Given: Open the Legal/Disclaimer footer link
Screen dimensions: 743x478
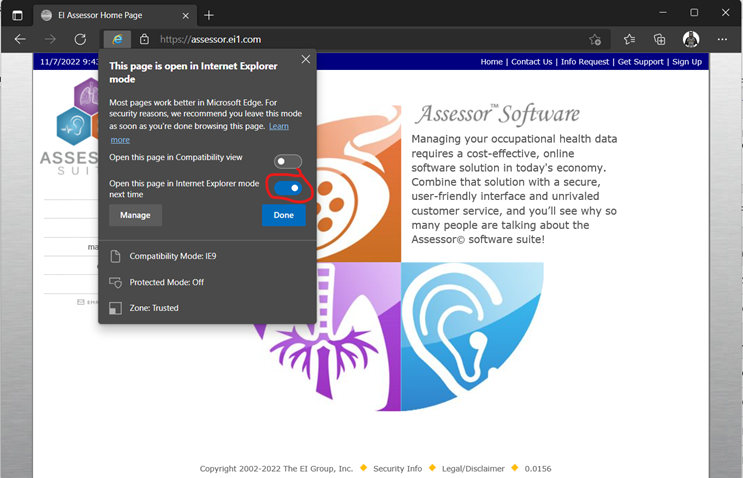Looking at the screenshot, I should tap(473, 469).
